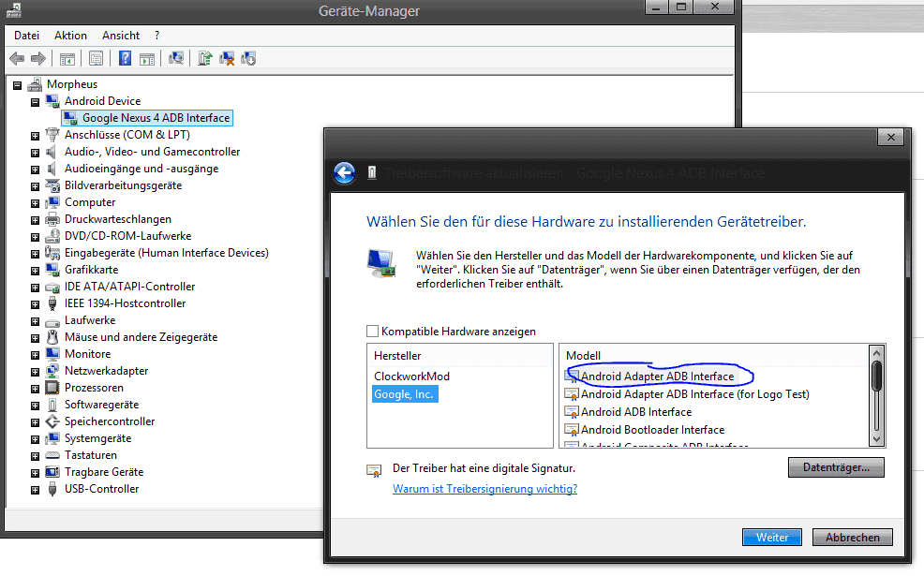Click the update driver software toolbar icon
924x576 pixels.
click(x=205, y=58)
